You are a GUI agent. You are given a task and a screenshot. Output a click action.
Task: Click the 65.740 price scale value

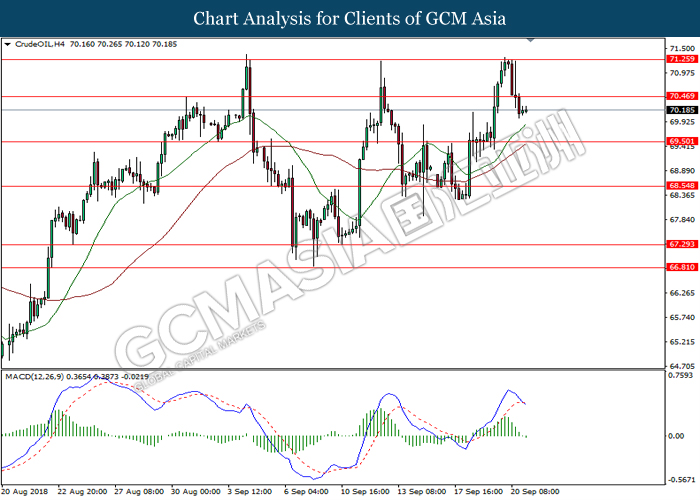(x=682, y=317)
